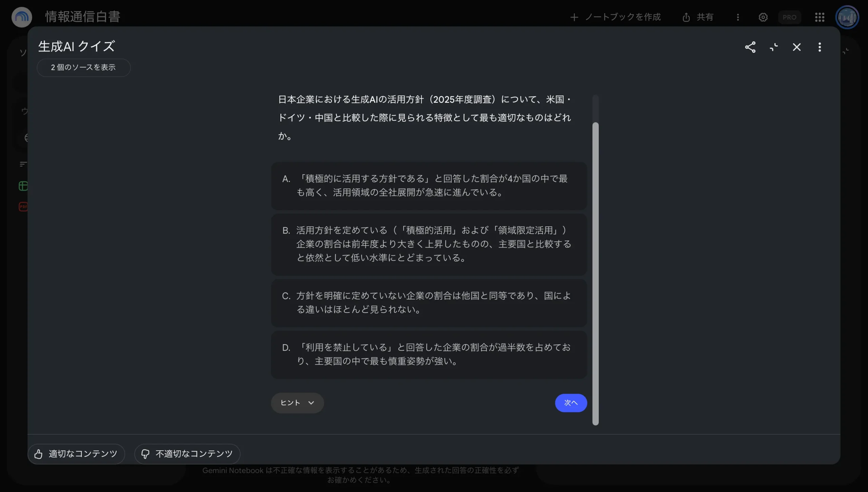Select answer C about 方針を明確に定めていない
Screen dimensions: 868x492
tap(429, 303)
